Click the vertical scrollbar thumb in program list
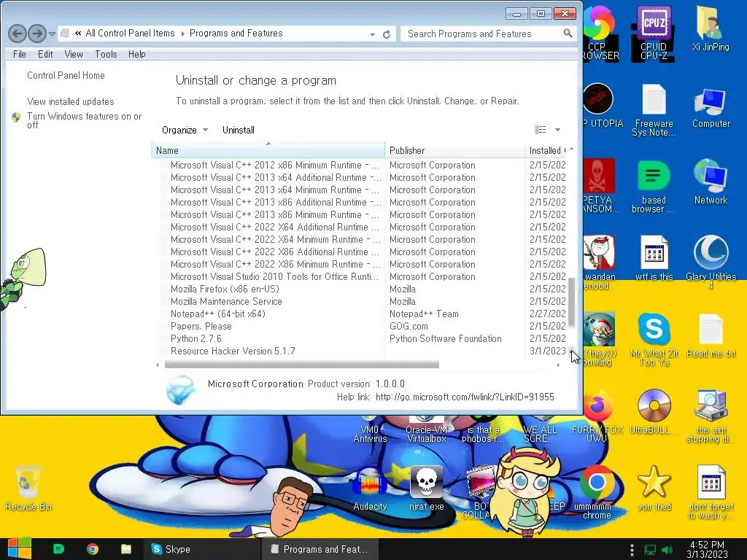This screenshot has width=747, height=560. click(x=571, y=303)
